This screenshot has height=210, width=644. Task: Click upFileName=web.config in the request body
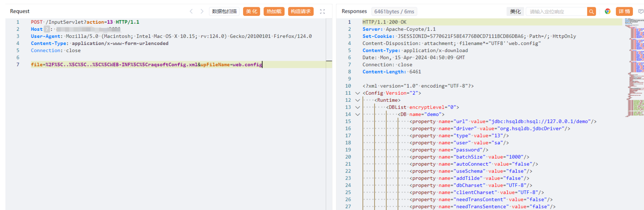click(231, 65)
